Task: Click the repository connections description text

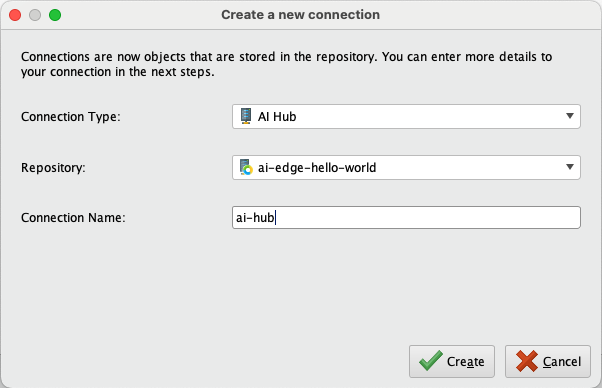Action: pos(286,64)
